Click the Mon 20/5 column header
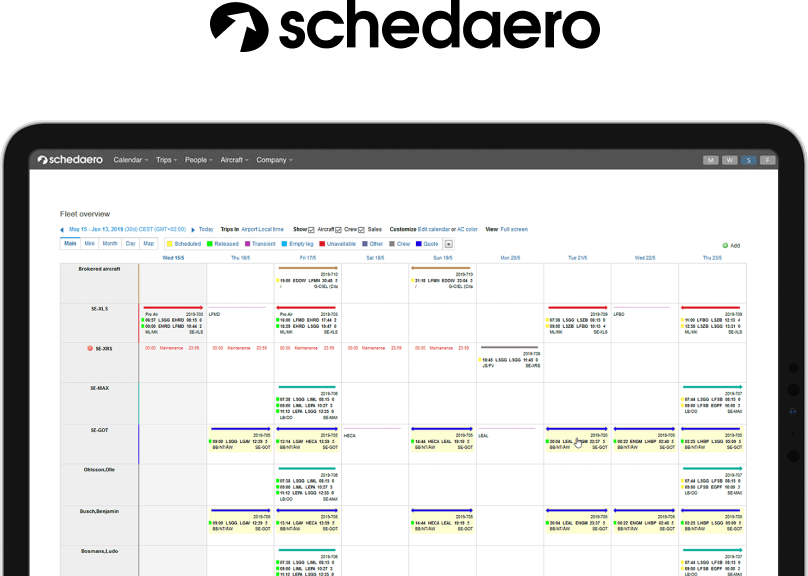Image resolution: width=808 pixels, height=576 pixels. 510,258
